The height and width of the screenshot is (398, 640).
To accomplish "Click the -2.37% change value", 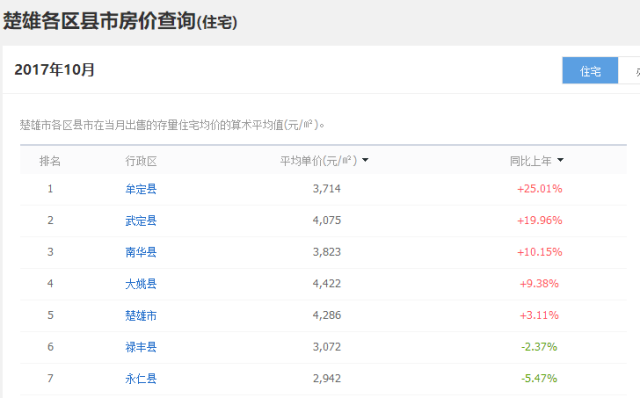I will point(539,347).
